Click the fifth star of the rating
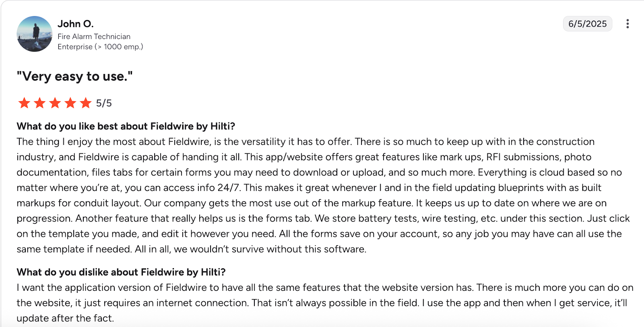644x327 pixels. [86, 103]
